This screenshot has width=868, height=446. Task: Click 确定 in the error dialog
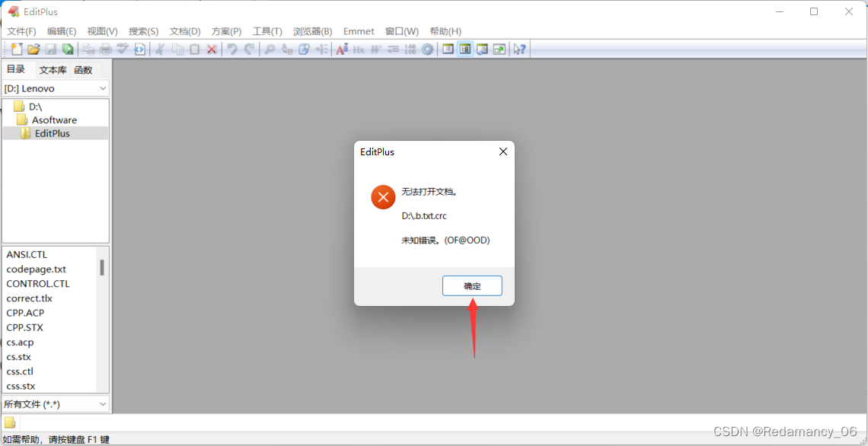pos(472,286)
